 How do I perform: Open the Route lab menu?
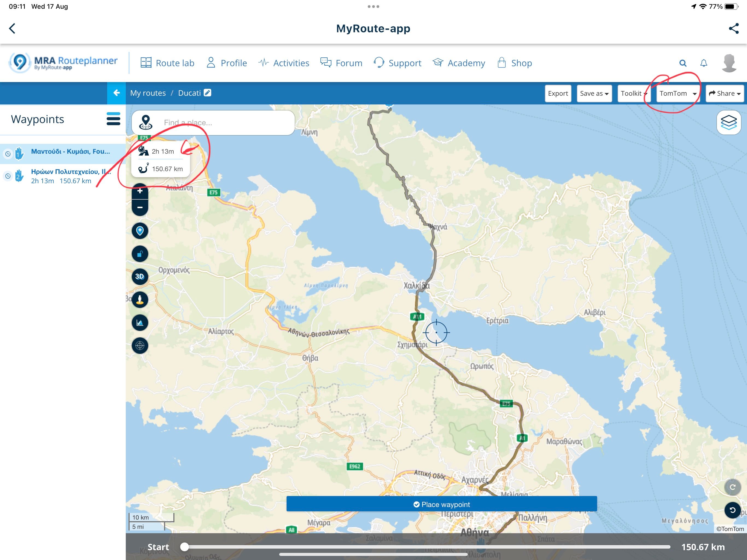(167, 63)
